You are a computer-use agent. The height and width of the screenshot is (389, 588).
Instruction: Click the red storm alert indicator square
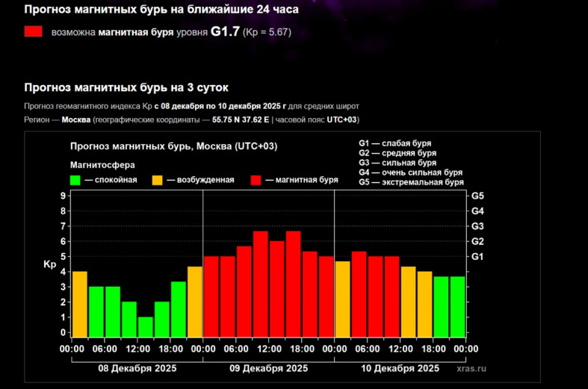[x=33, y=32]
